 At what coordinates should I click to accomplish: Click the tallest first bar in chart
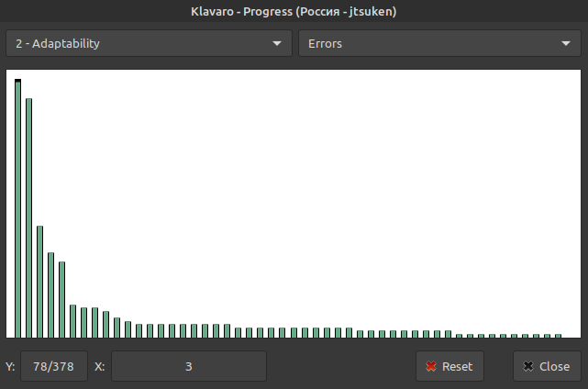(18, 208)
